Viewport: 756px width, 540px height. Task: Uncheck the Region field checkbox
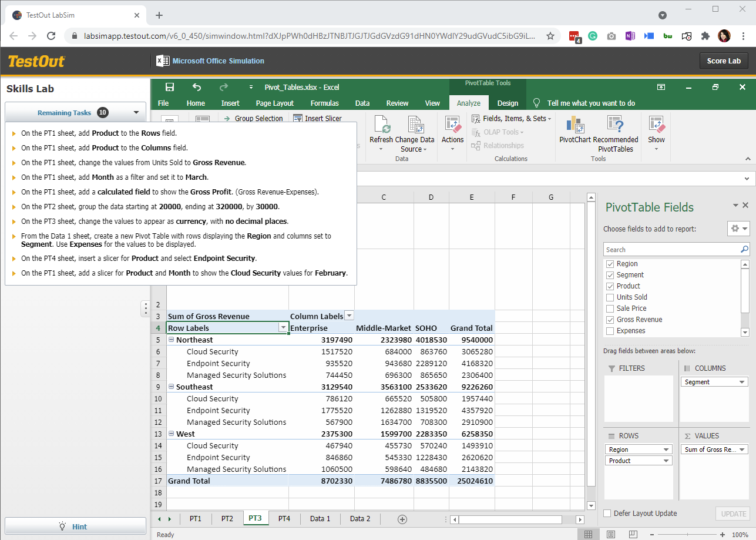(610, 264)
